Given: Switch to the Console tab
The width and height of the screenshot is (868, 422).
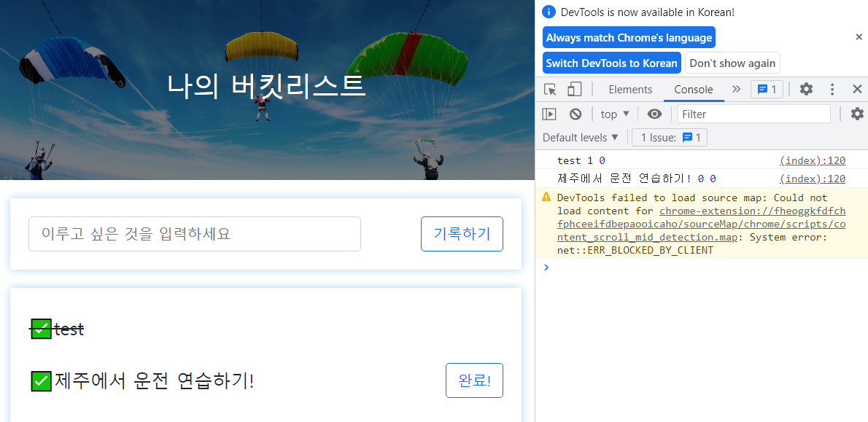Looking at the screenshot, I should 693,90.
